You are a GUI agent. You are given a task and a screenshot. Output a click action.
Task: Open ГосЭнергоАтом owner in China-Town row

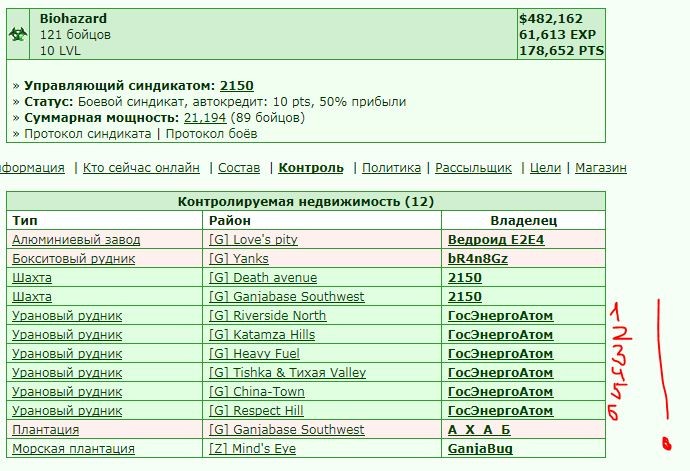coord(500,391)
